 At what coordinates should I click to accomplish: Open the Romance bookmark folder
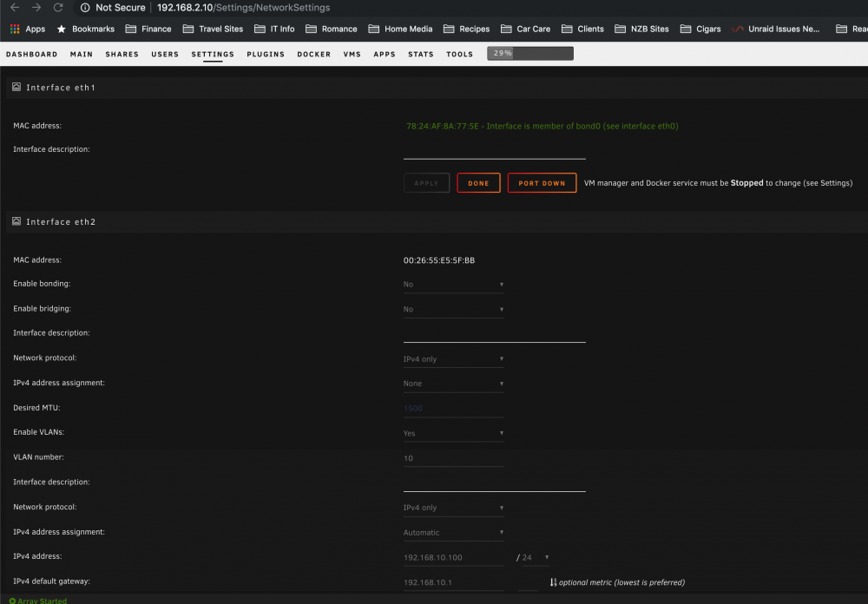[332, 29]
